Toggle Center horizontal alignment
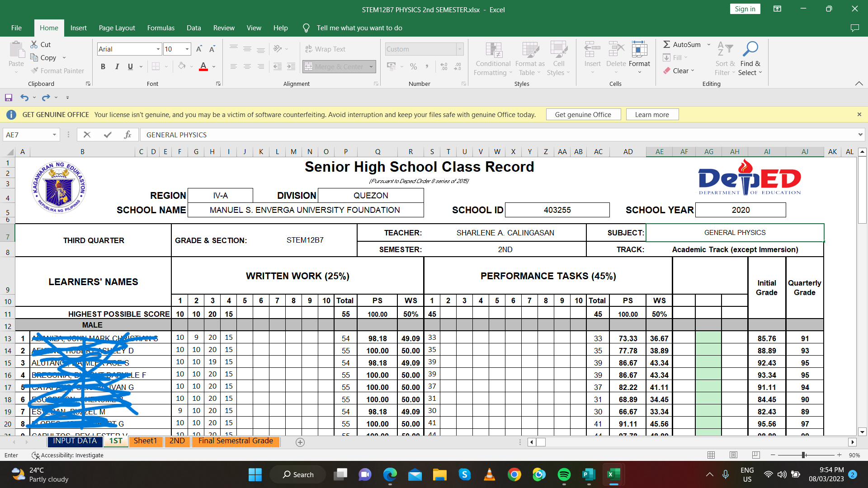This screenshot has width=868, height=488. 247,66
